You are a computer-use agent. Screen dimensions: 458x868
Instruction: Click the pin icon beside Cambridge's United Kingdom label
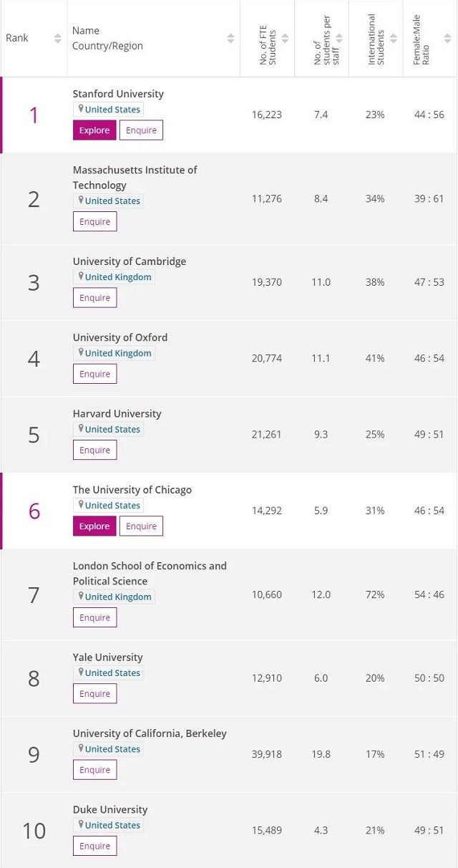[81, 276]
